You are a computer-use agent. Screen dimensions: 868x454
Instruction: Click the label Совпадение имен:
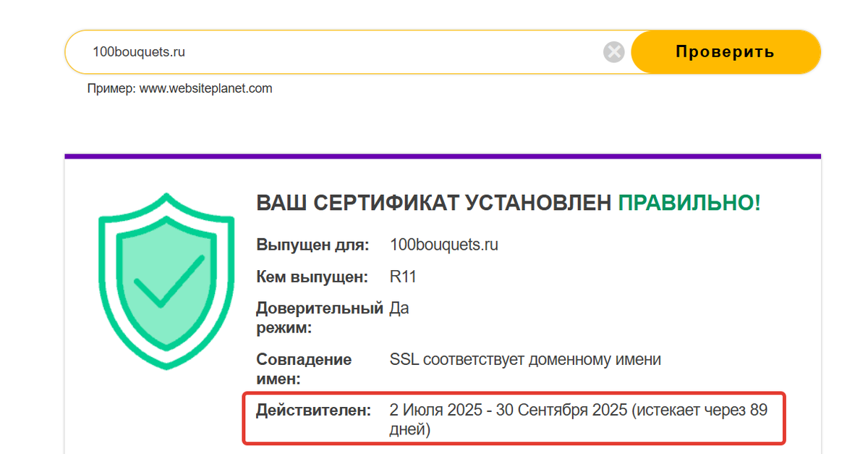coord(304,369)
